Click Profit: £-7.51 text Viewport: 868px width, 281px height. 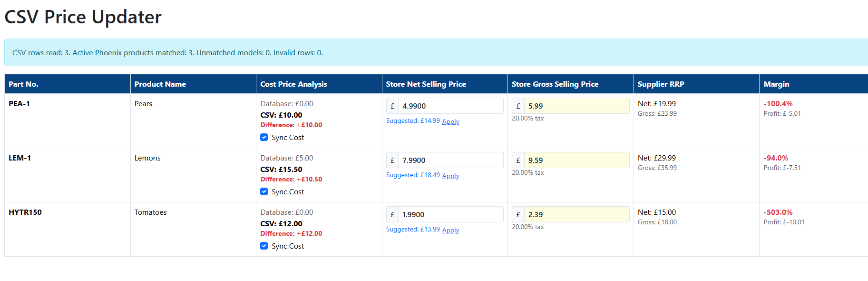coord(782,168)
